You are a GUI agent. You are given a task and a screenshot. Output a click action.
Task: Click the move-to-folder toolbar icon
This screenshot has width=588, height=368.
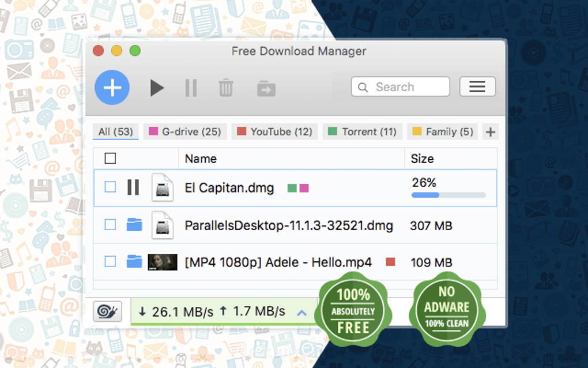(x=265, y=88)
